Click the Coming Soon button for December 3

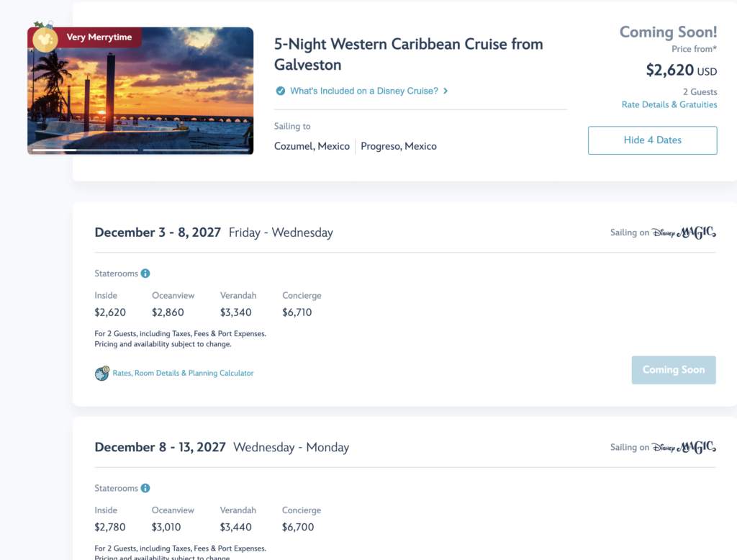click(674, 370)
